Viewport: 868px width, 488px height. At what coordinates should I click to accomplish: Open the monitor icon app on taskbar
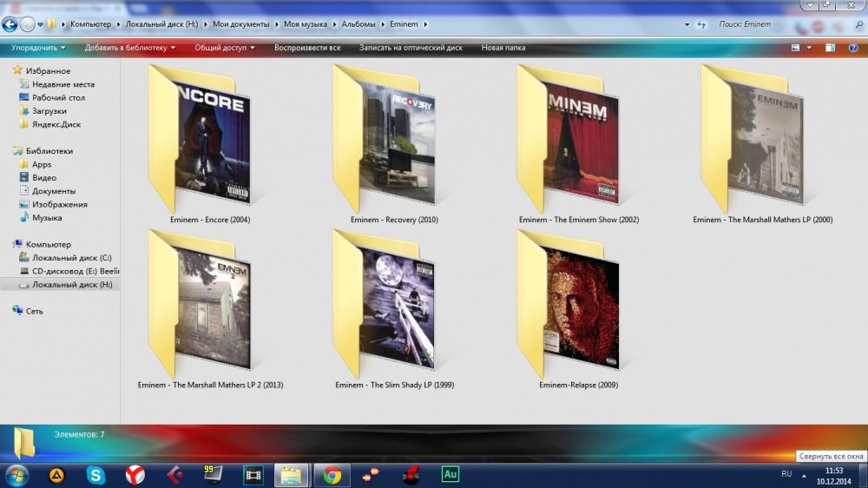pos(214,475)
